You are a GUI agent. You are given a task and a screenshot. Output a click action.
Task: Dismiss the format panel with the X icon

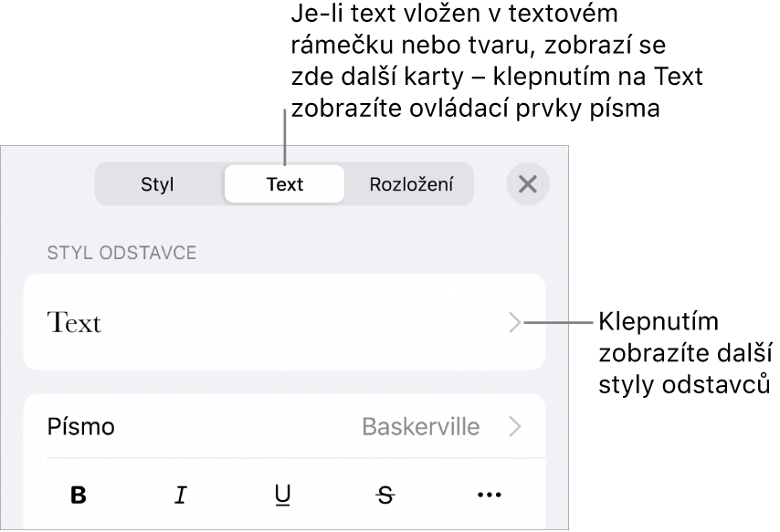[528, 183]
